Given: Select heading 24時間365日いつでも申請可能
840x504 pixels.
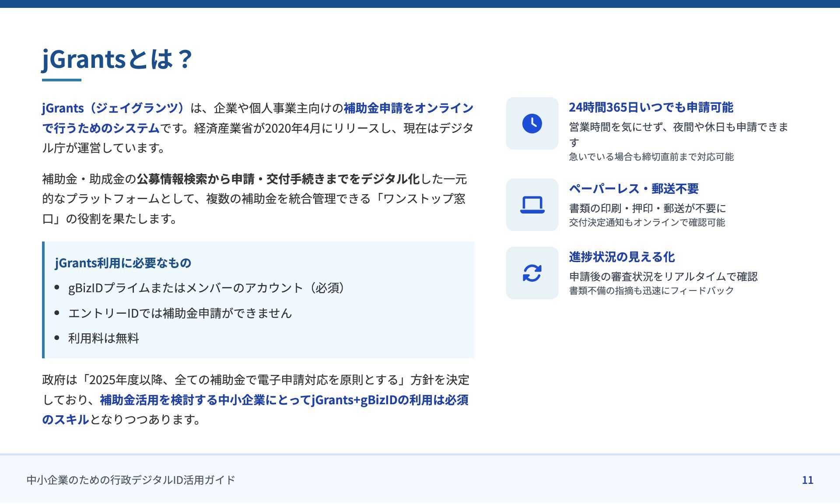Looking at the screenshot, I should 651,107.
